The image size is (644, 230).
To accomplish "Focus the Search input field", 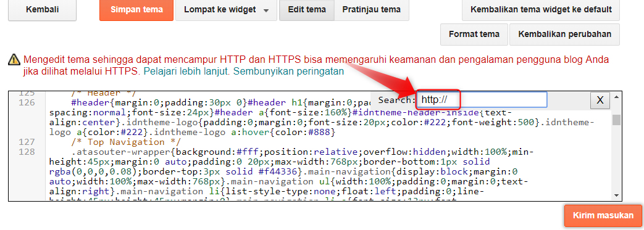I will pyautogui.click(x=482, y=100).
